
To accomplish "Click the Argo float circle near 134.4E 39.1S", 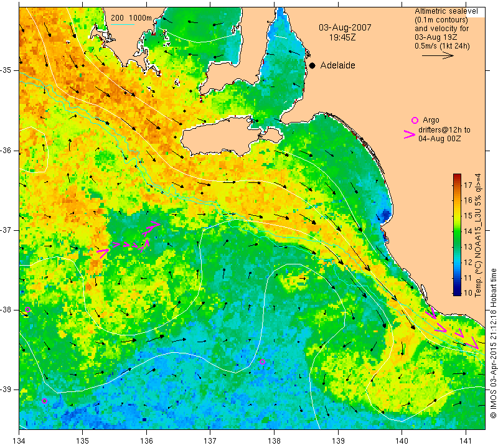I will click(44, 401).
